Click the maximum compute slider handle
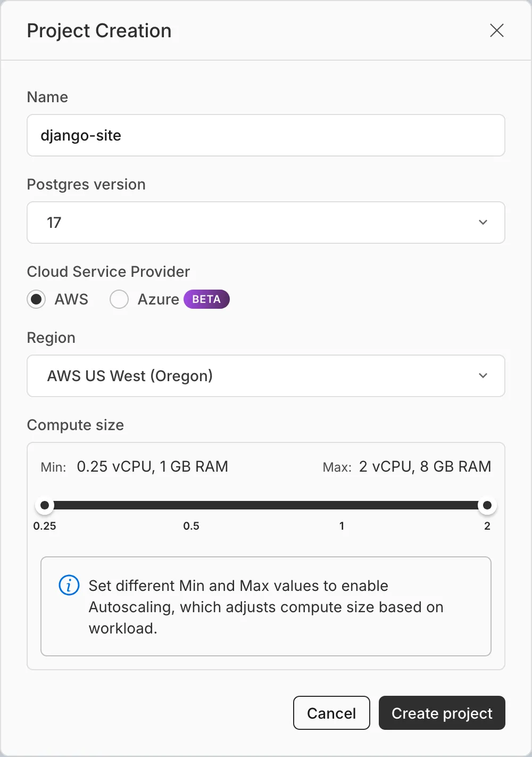The width and height of the screenshot is (532, 757). (487, 505)
